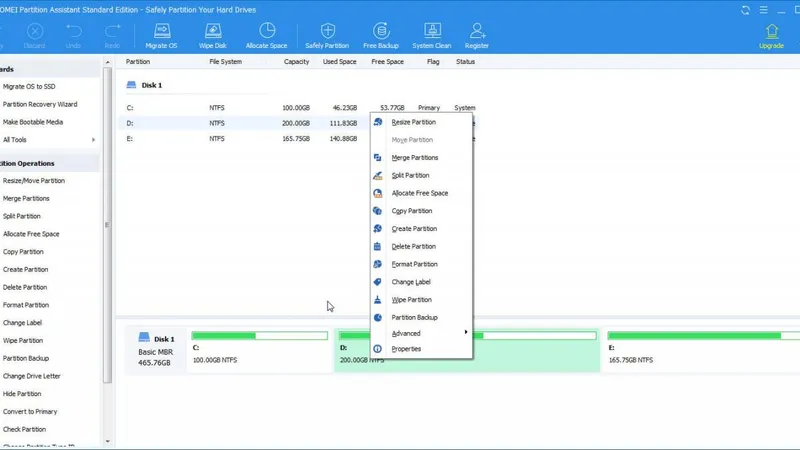
Task: Choose Resize Partition in the context menu
Action: click(413, 122)
